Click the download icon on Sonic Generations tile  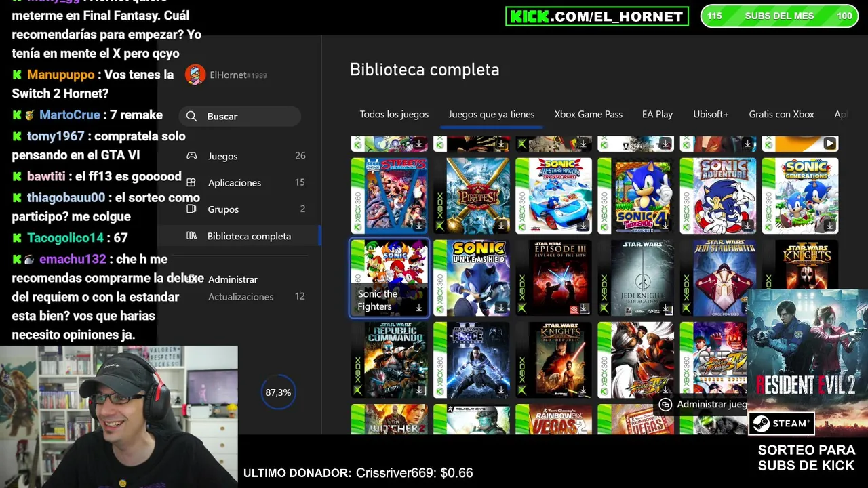pos(829,226)
